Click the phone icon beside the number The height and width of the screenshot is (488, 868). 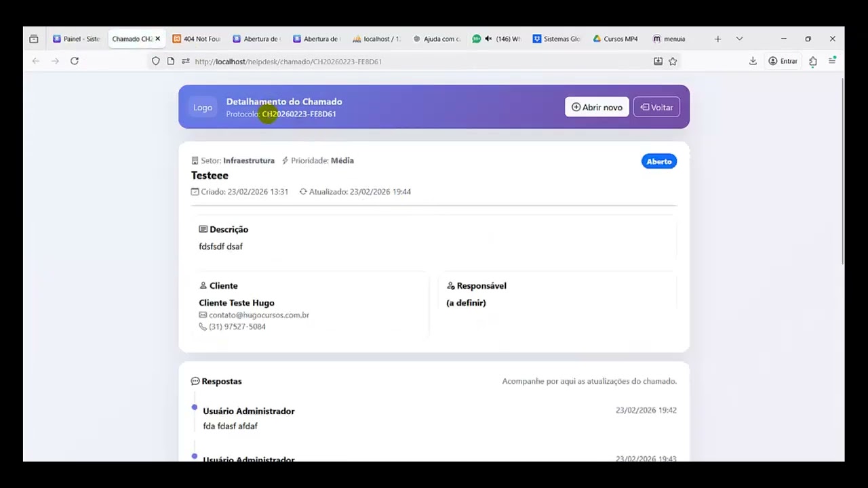pyautogui.click(x=203, y=327)
